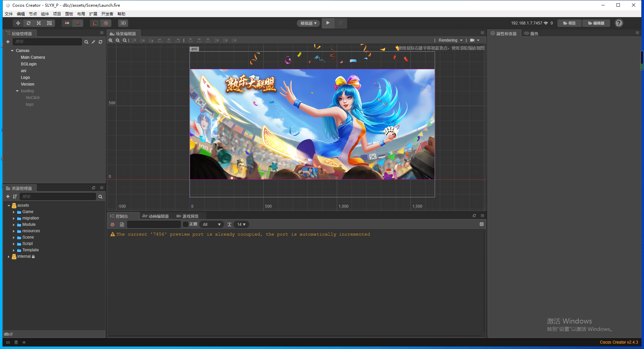The width and height of the screenshot is (644, 349).
Task: Open the console font size 14 dropdown
Action: pos(241,225)
